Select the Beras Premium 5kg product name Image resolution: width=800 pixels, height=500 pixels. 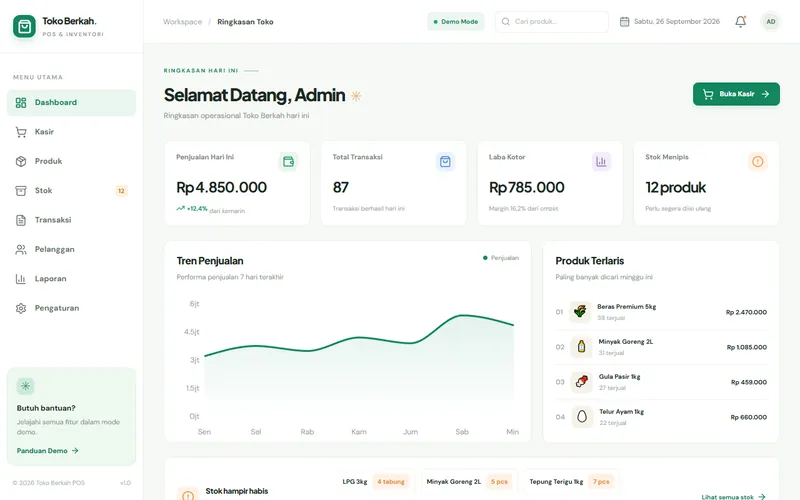[627, 307]
